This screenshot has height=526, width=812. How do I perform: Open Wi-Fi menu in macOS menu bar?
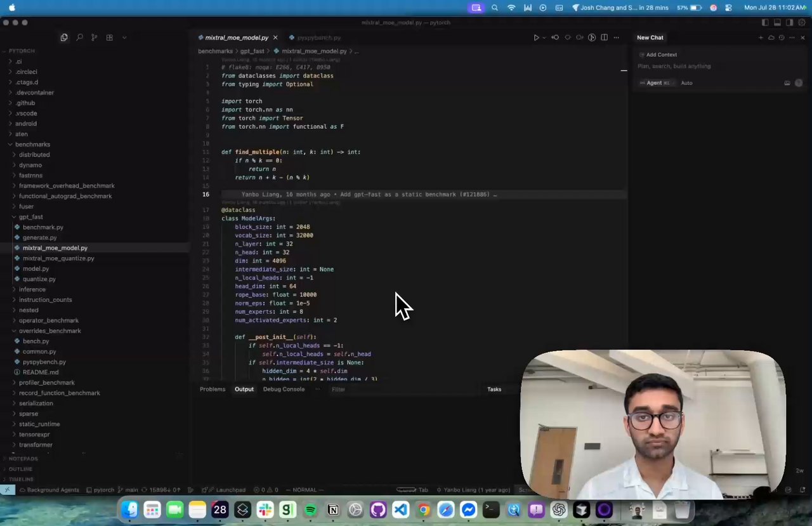[511, 8]
